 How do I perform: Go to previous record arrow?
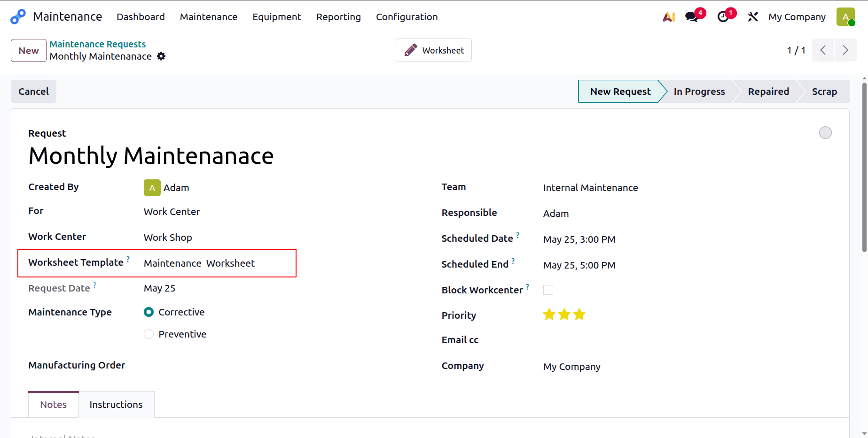(x=823, y=50)
